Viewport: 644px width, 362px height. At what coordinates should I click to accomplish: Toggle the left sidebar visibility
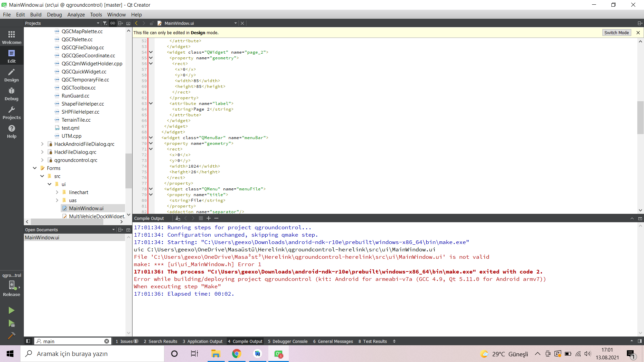[28, 341]
